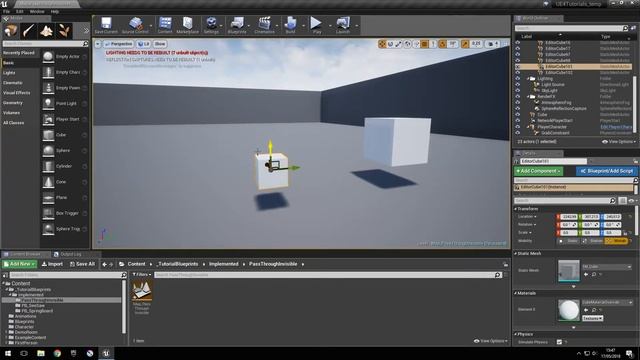Collapse the Transform section in Details
This screenshot has width=640, height=360.
pyautogui.click(x=516, y=209)
